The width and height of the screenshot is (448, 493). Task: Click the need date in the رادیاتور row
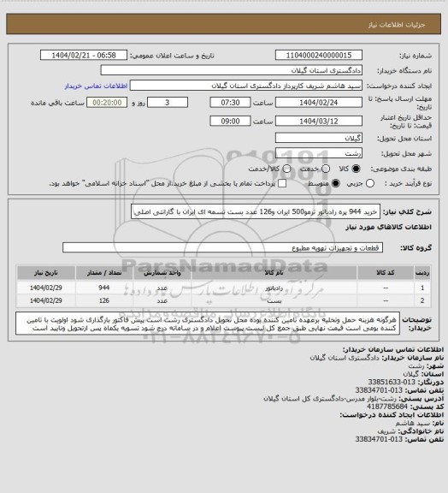tap(46, 288)
